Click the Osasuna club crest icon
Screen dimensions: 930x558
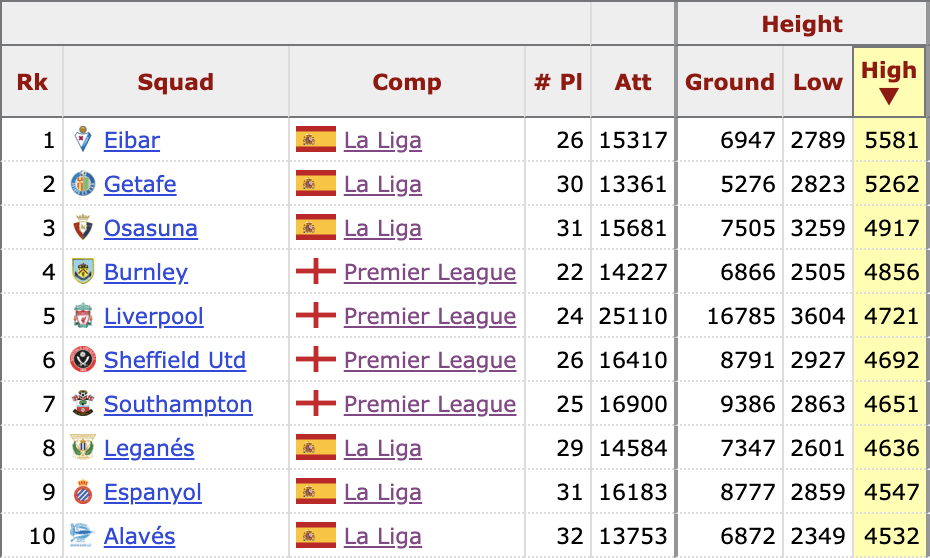(83, 228)
